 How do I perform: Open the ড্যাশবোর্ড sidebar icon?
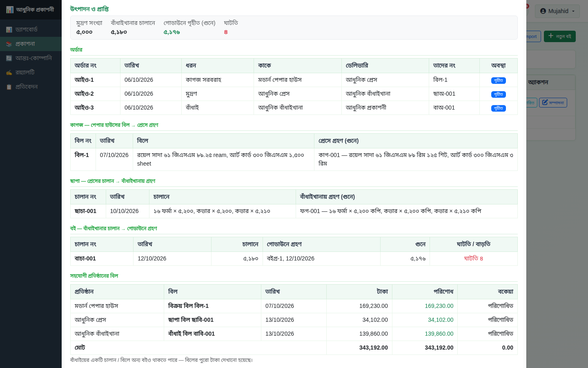[x=9, y=29]
